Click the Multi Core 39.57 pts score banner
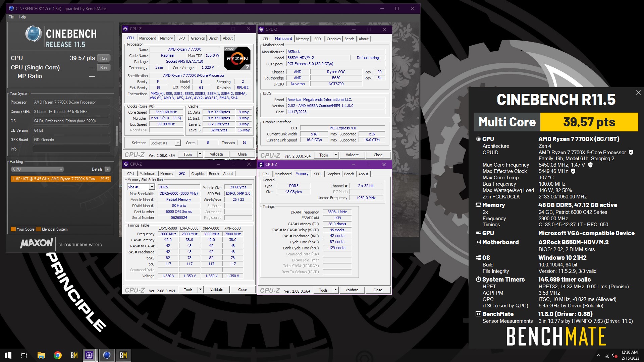 click(x=556, y=122)
